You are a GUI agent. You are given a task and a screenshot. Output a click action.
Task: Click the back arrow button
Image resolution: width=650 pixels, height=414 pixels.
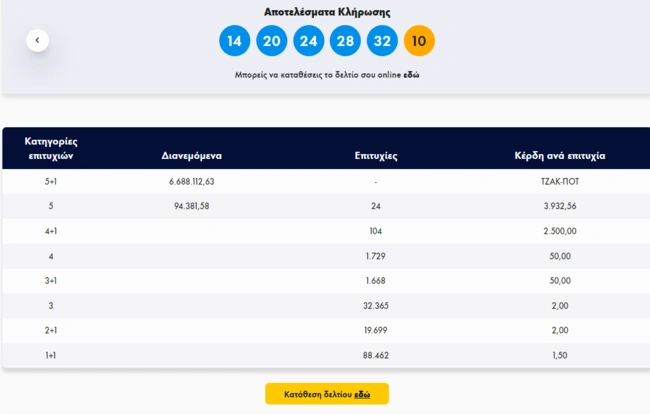[37, 41]
